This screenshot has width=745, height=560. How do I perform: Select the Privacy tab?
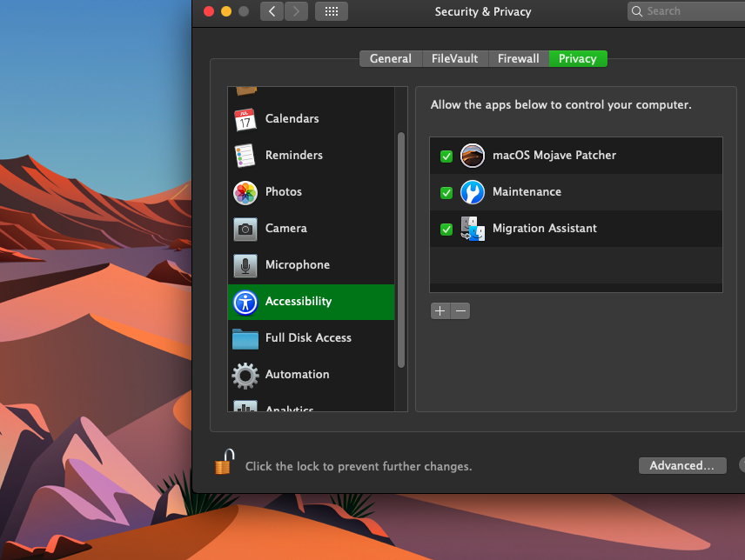578,59
